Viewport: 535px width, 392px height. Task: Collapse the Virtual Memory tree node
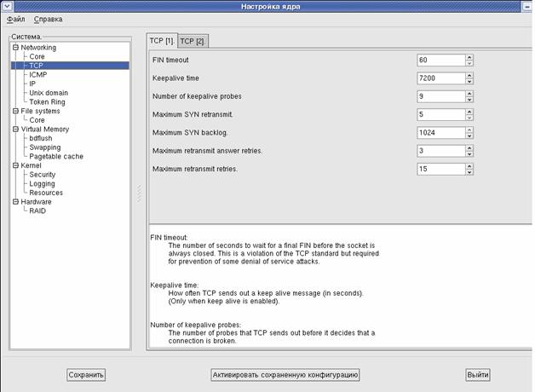[14, 130]
